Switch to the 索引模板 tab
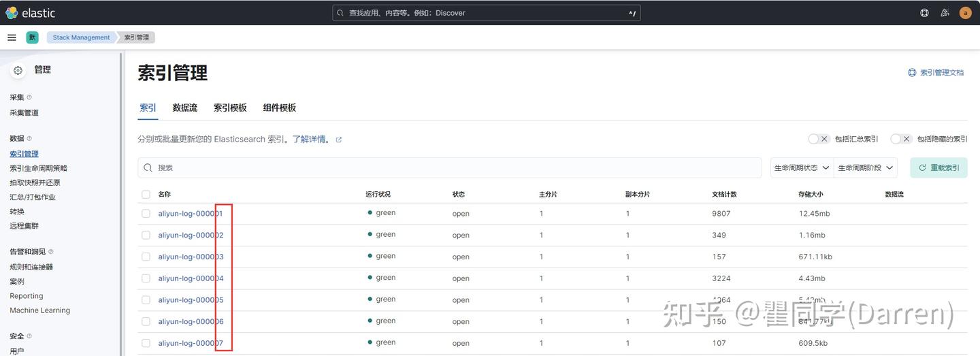Image resolution: width=980 pixels, height=356 pixels. (230, 108)
